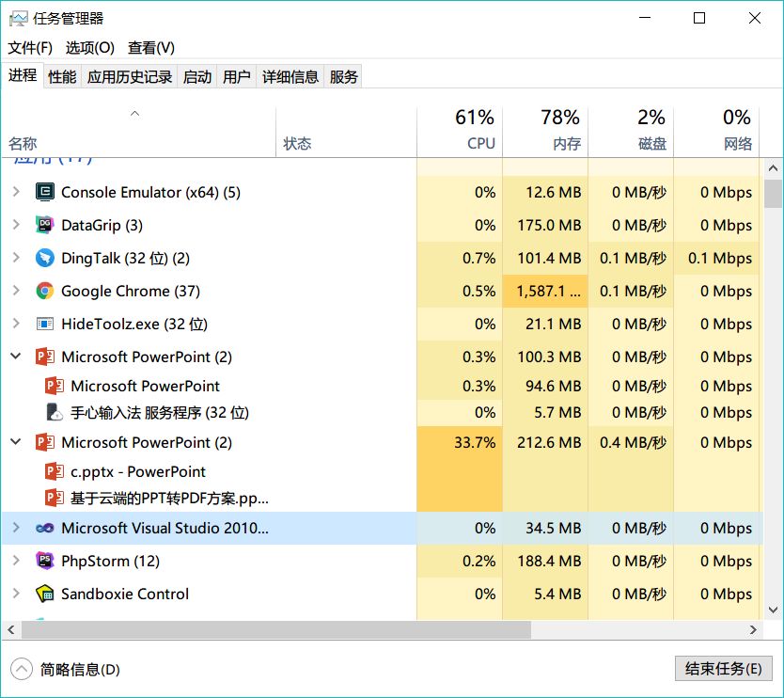Click the 简略信息(D) link
The image size is (784, 698).
point(80,669)
